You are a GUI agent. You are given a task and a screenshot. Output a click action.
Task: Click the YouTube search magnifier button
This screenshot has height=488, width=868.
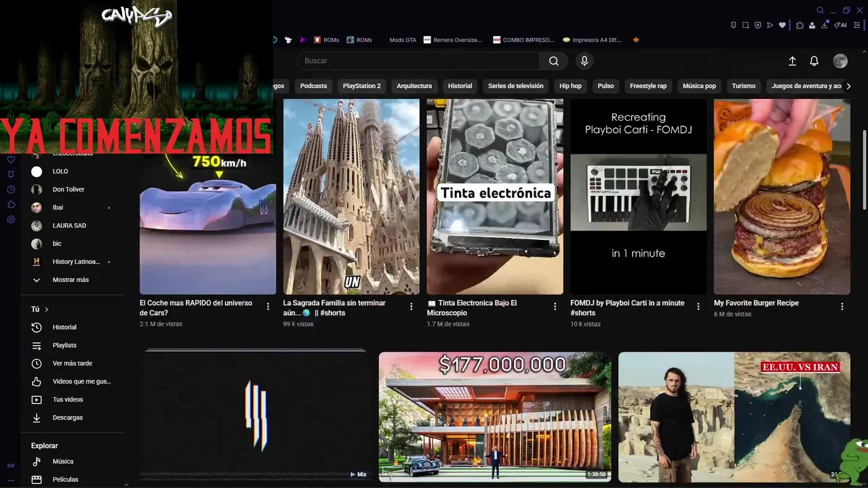[x=554, y=61]
